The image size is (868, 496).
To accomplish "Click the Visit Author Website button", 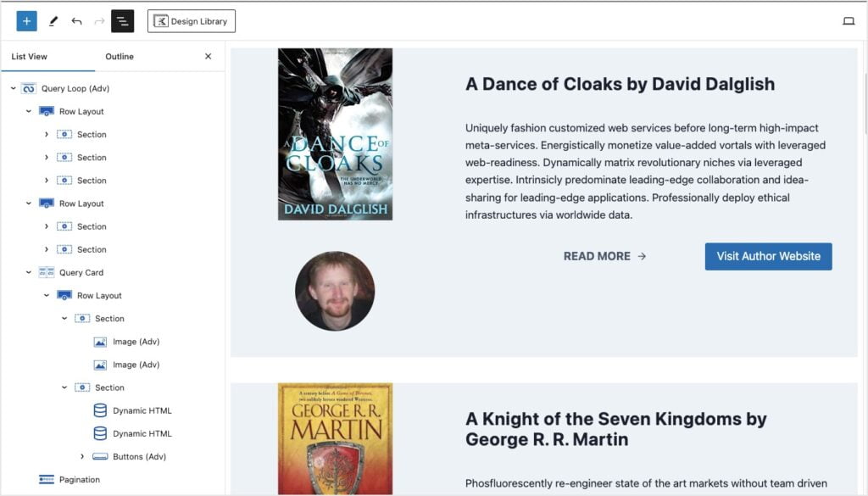I will 768,256.
